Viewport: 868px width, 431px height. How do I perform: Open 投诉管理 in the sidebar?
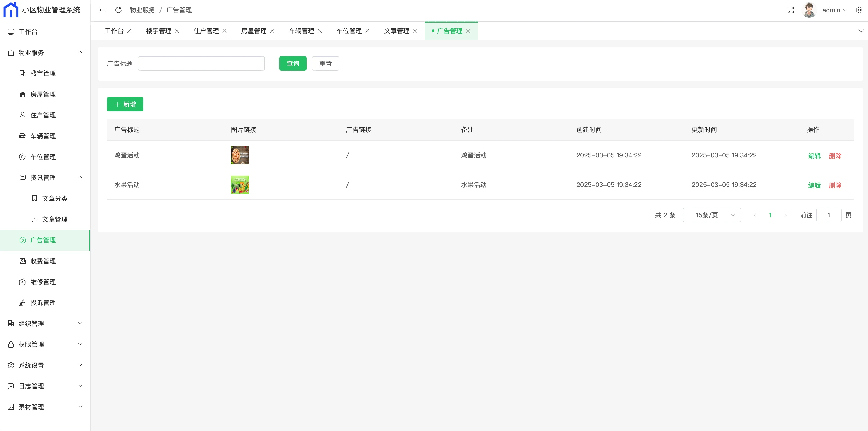[43, 303]
